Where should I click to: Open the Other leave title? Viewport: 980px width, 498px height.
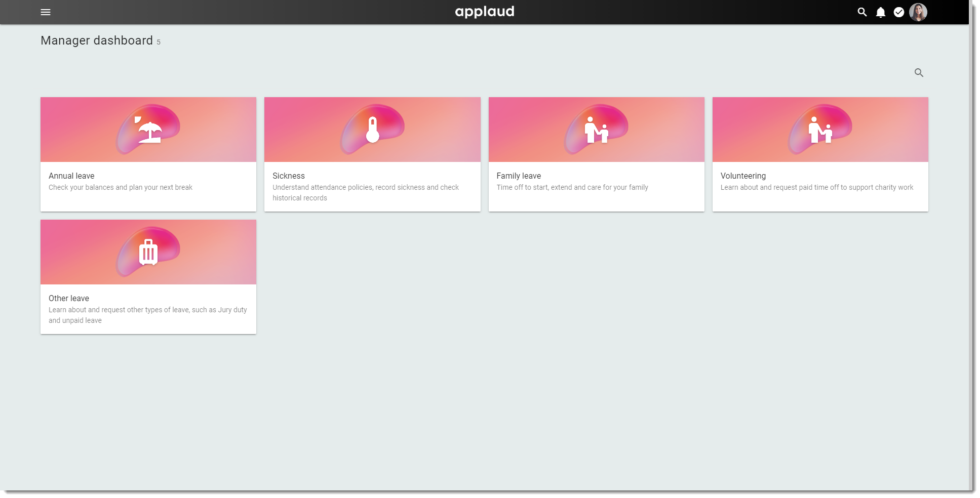point(69,298)
